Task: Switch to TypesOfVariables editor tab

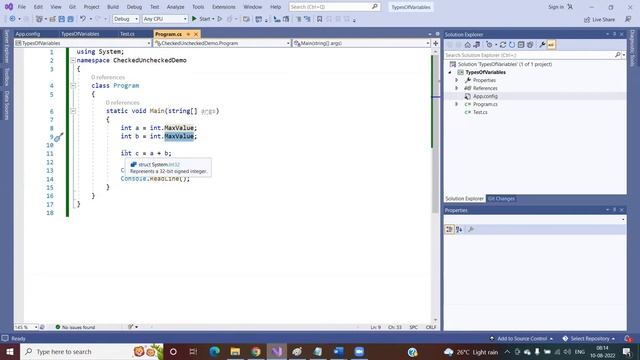Action: (80, 34)
